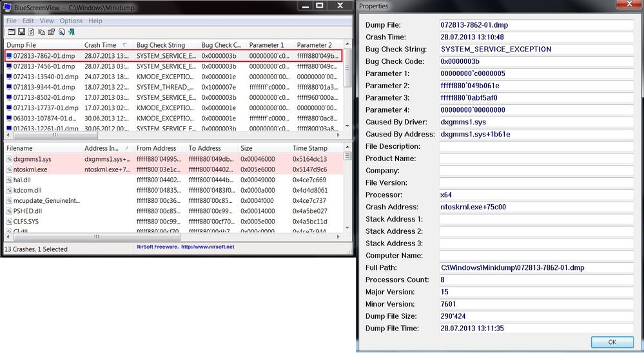This screenshot has height=353, width=644.
Task: Click the BlueScreenView title bar app icon
Action: click(x=7, y=7)
